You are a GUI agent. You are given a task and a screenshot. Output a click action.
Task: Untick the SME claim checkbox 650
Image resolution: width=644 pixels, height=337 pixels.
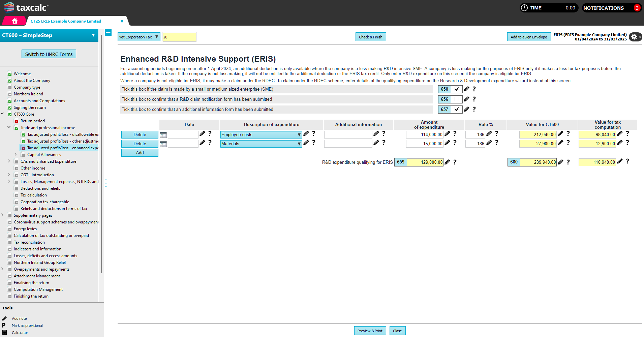(x=457, y=89)
